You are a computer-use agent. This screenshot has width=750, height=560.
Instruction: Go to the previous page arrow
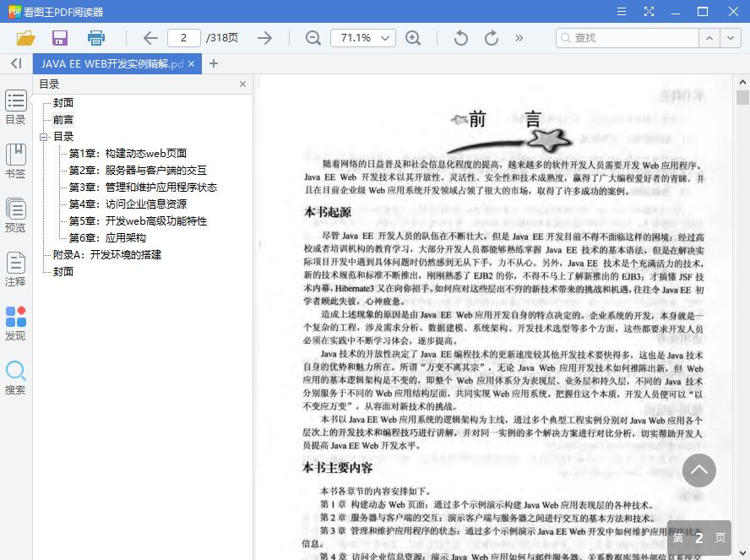(150, 38)
